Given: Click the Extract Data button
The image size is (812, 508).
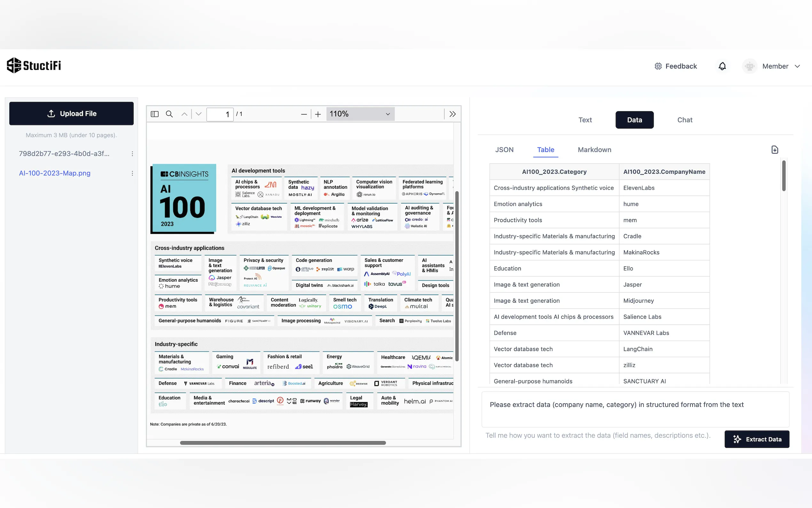Looking at the screenshot, I should click(757, 439).
